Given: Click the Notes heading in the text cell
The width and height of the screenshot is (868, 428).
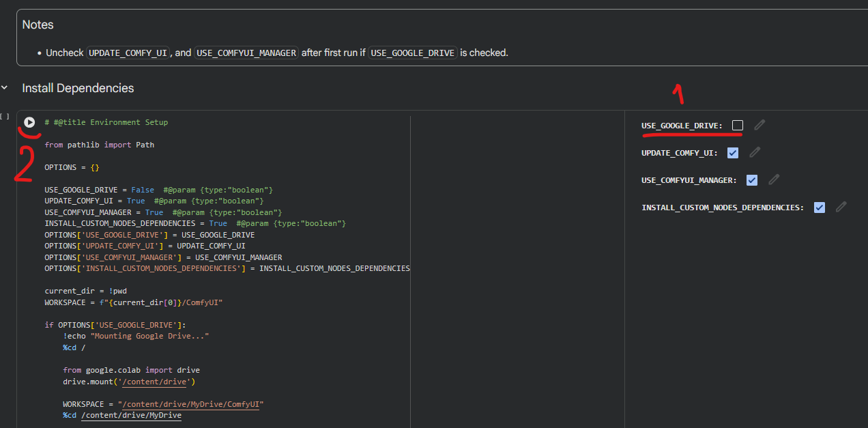Looking at the screenshot, I should pos(38,25).
